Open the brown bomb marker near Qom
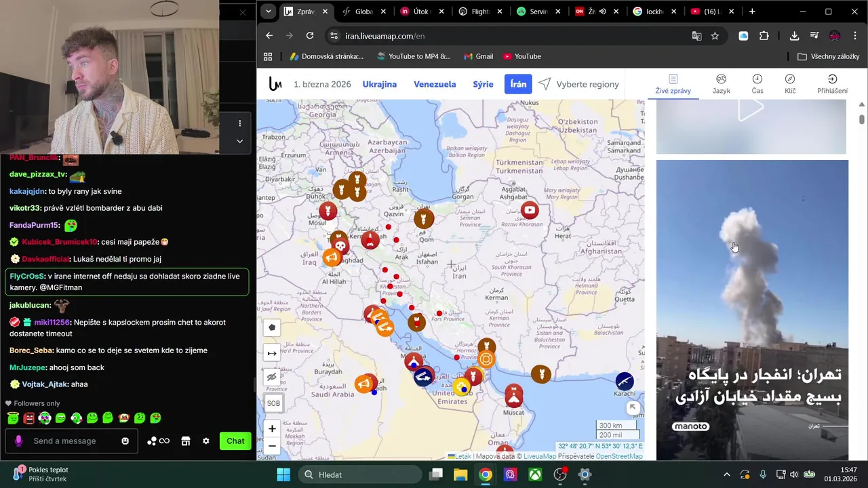The image size is (868, 488). coord(424,219)
